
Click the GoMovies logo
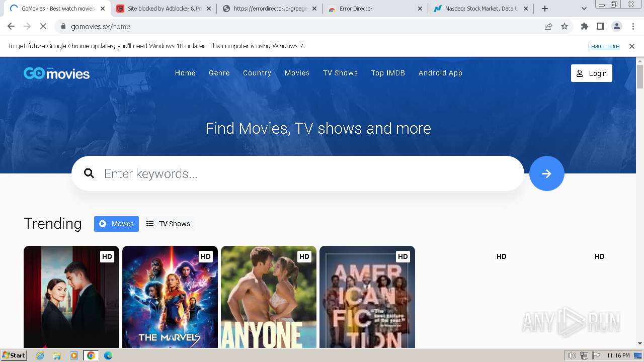coord(56,73)
